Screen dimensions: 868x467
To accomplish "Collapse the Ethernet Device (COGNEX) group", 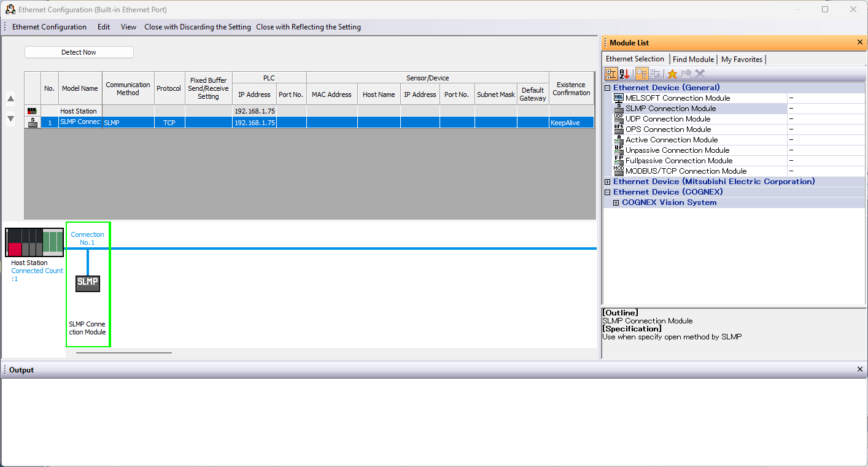I will tap(608, 192).
